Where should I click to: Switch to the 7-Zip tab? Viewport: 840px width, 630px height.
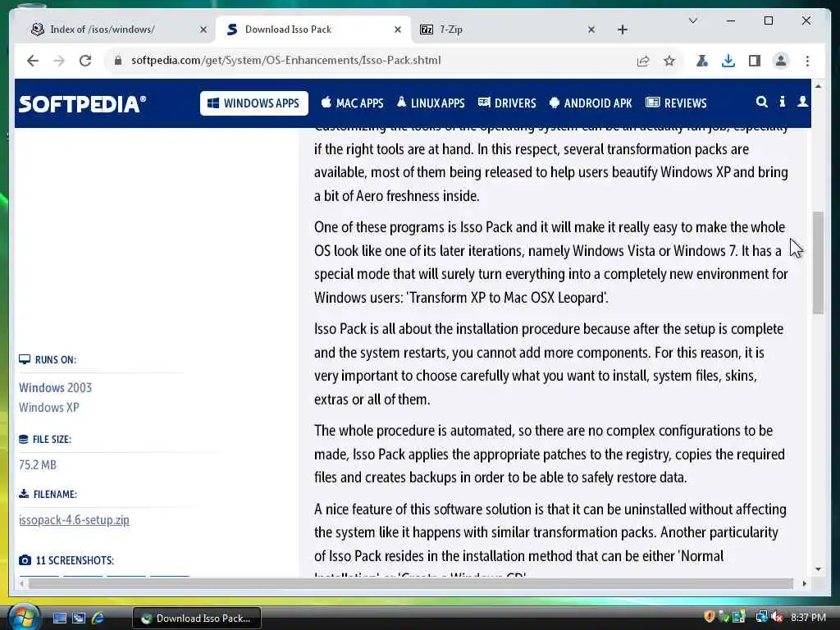click(450, 30)
